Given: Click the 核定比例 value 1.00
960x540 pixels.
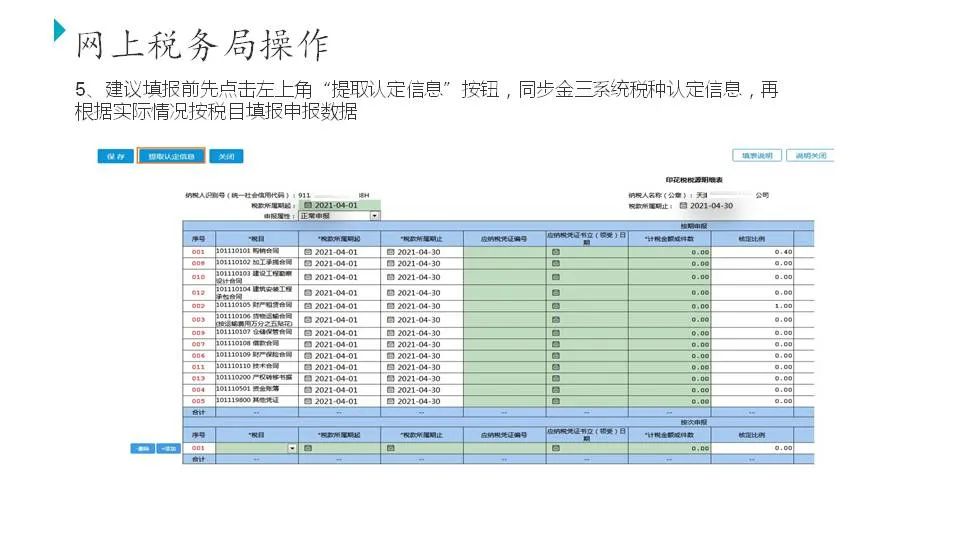Looking at the screenshot, I should [783, 306].
